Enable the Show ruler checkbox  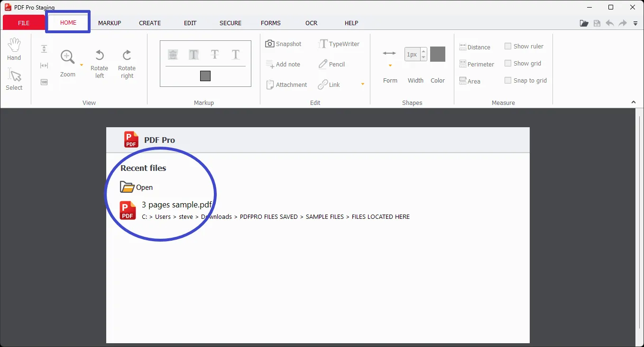click(x=508, y=46)
